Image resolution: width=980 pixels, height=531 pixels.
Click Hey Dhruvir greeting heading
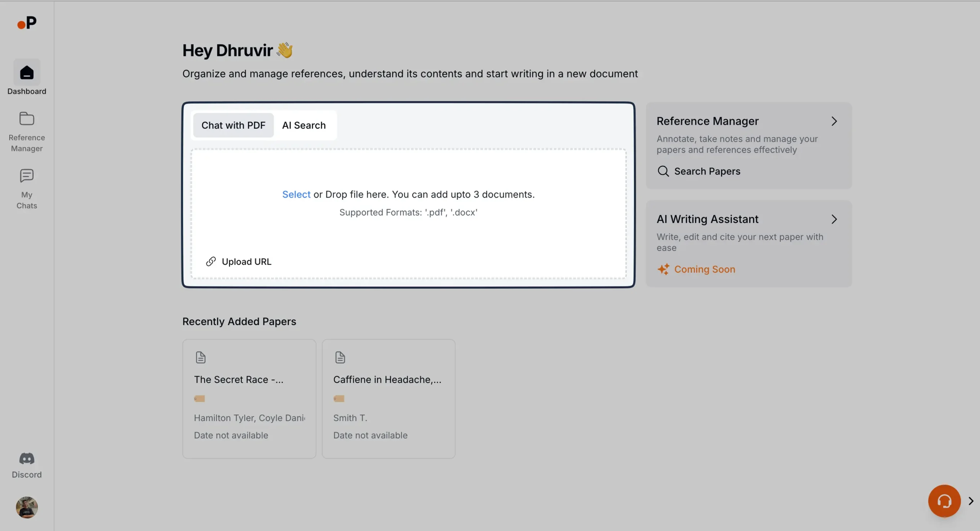point(237,51)
